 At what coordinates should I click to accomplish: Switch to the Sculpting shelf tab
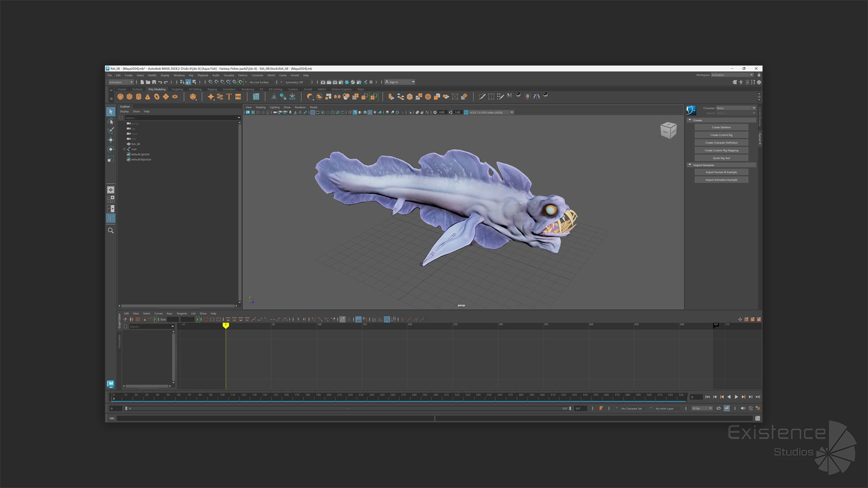click(x=177, y=89)
